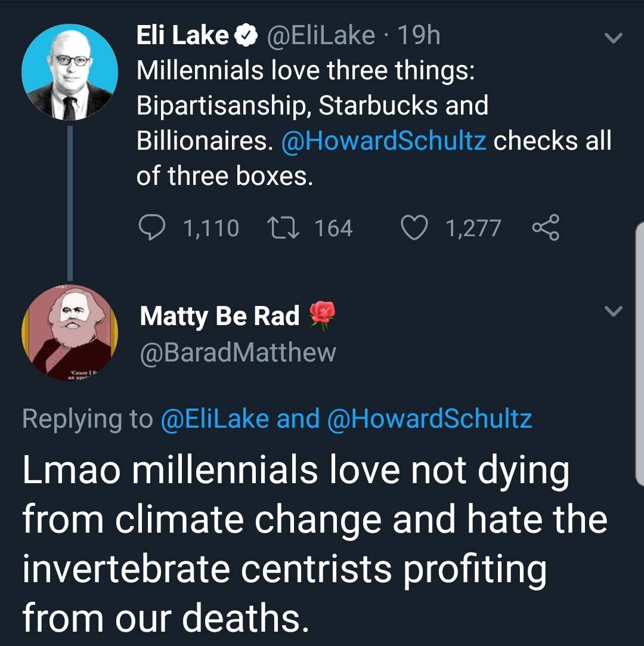
Task: Click the rose emoji beside Matty Be Rad
Action: 323,316
